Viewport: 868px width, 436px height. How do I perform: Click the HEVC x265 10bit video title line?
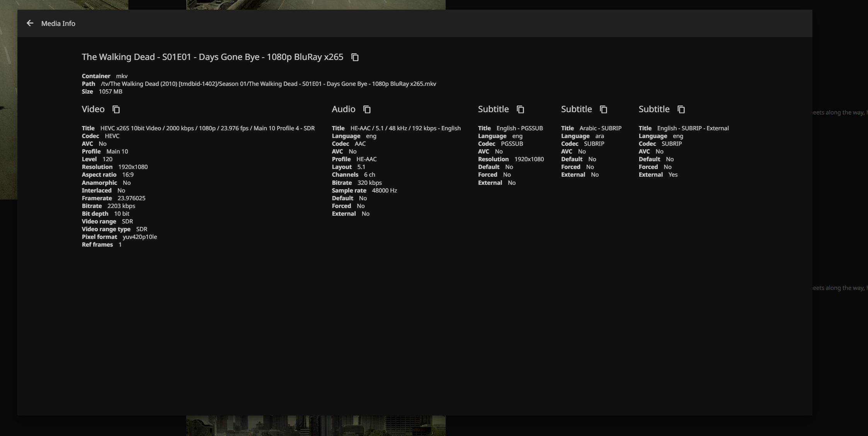pyautogui.click(x=207, y=128)
